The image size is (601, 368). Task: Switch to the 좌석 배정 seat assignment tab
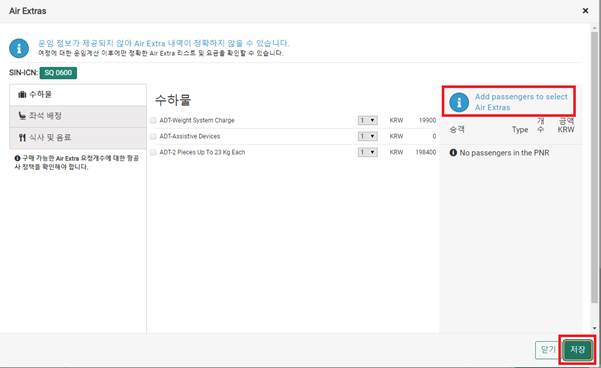(78, 116)
